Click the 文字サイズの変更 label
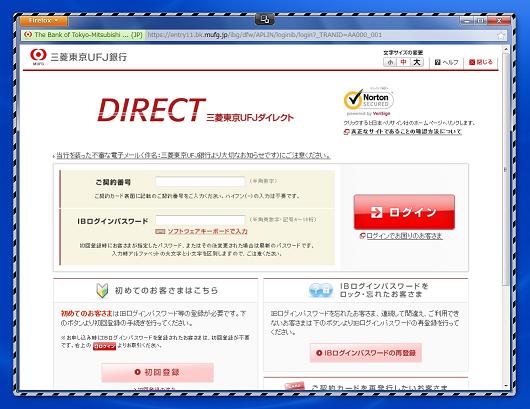530x409 pixels. [403, 53]
